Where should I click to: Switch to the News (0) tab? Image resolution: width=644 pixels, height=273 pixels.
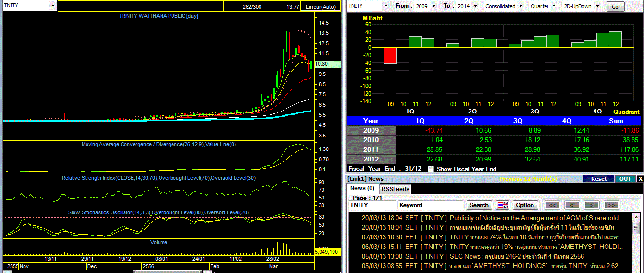coord(362,188)
